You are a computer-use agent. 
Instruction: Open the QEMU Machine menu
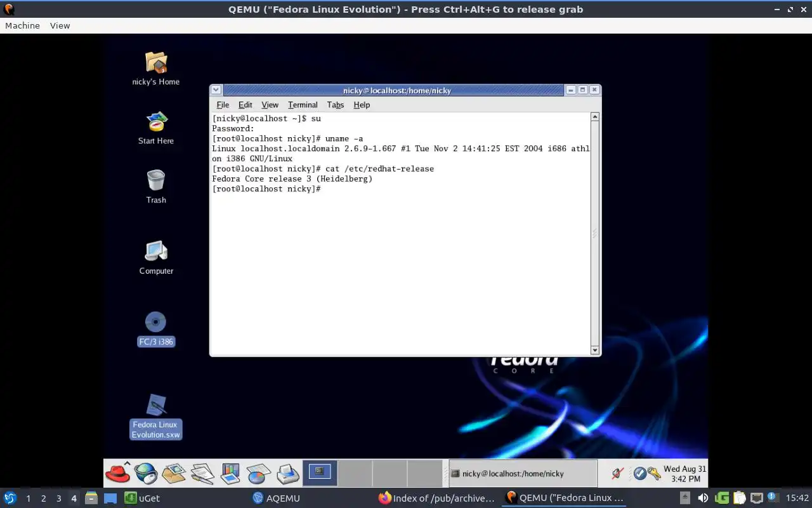(x=22, y=25)
